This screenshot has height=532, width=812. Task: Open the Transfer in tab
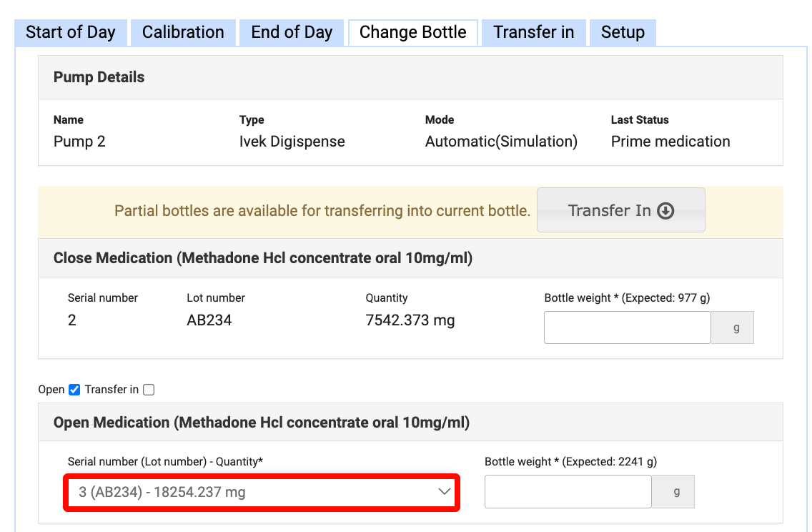click(x=533, y=33)
